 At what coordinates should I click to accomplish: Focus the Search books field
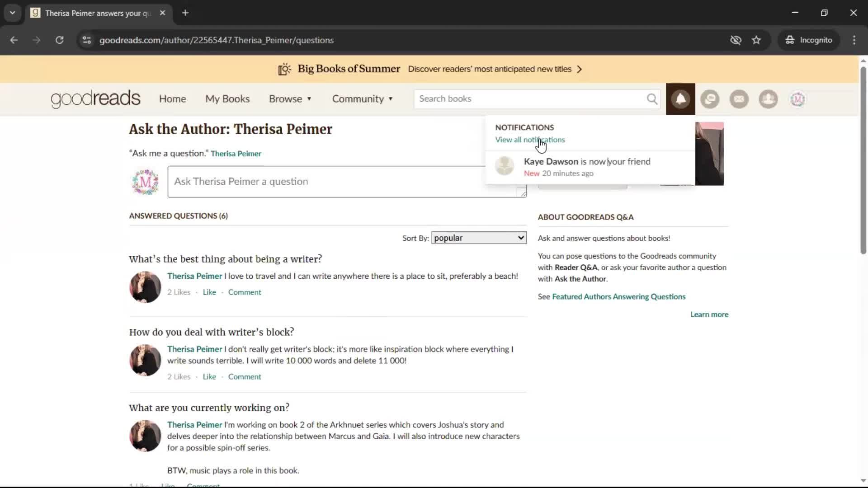tap(531, 99)
